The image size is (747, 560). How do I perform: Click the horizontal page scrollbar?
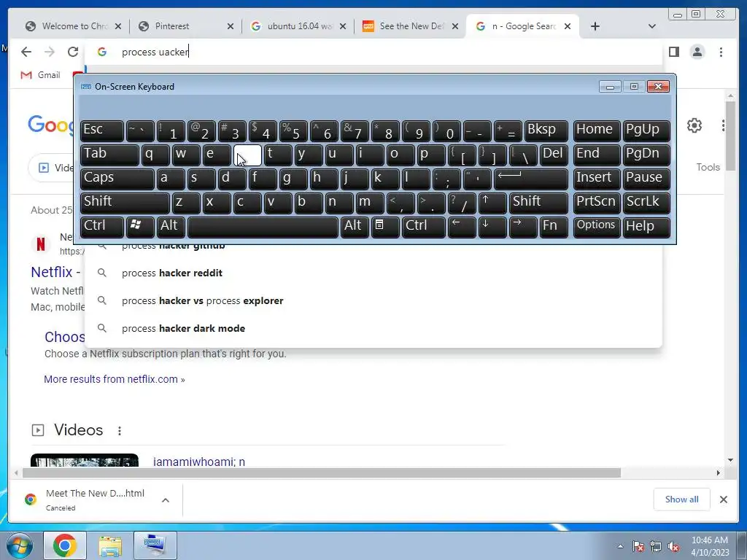point(322,472)
